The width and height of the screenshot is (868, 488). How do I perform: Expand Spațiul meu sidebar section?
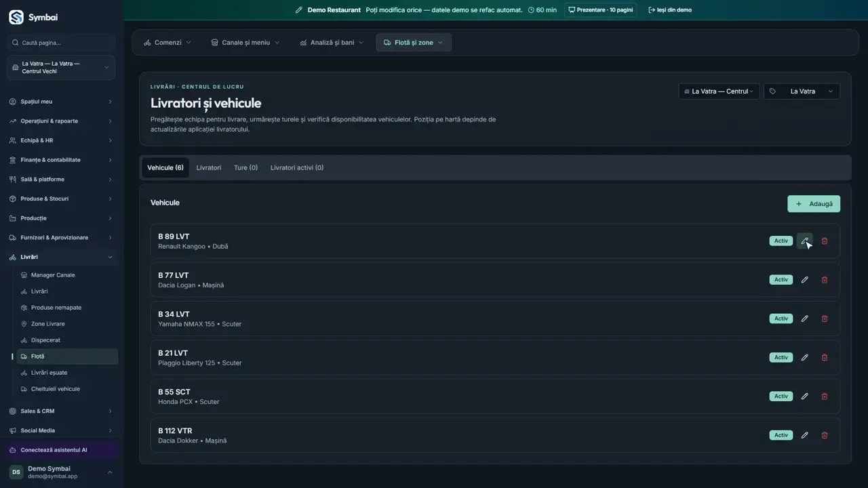(x=61, y=102)
